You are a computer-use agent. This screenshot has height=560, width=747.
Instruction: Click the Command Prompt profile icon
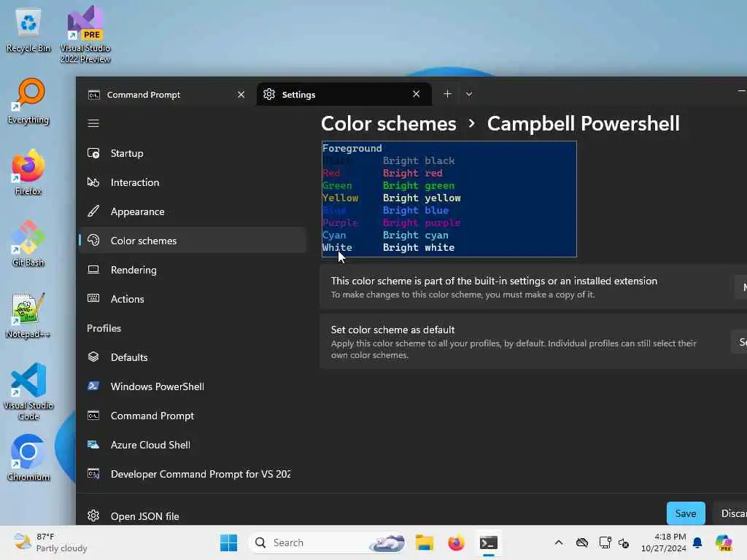(x=93, y=415)
